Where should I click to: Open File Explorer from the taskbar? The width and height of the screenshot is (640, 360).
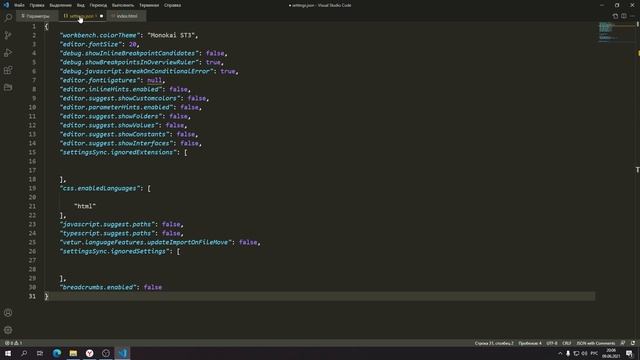pyautogui.click(x=73, y=353)
